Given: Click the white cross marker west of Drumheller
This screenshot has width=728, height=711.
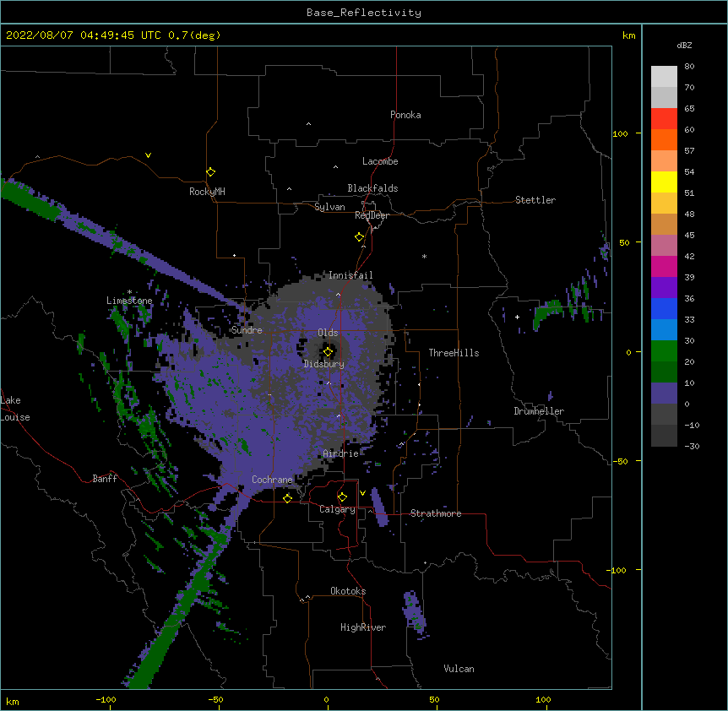Looking at the screenshot, I should click(x=517, y=317).
